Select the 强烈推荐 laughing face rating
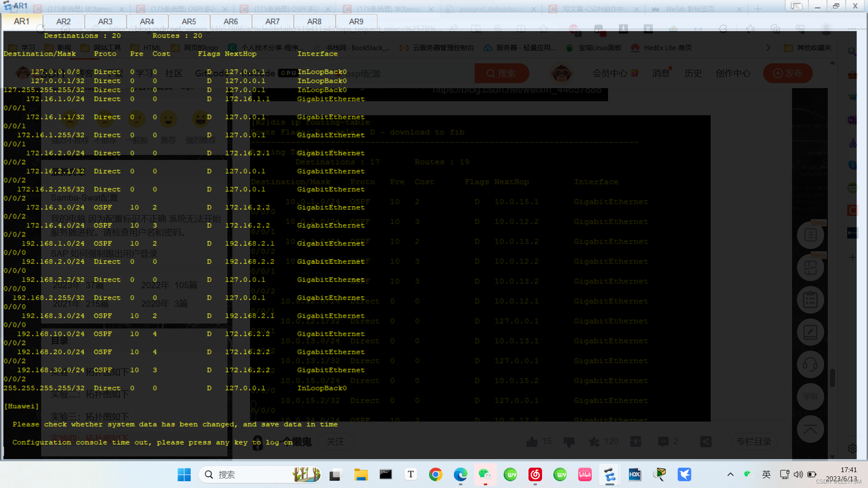868x488 pixels. pos(201,120)
